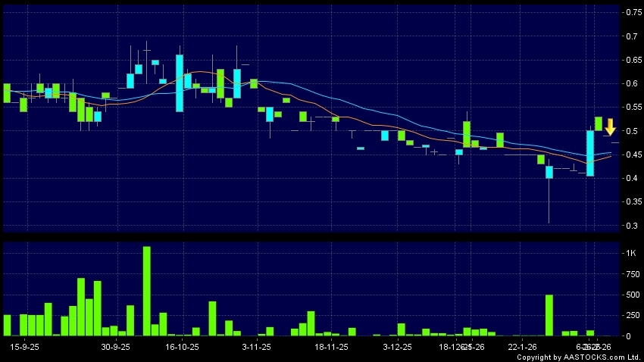The width and height of the screenshot is (644, 362).
Task: Select the 18-11-25 date label
Action: [331, 347]
